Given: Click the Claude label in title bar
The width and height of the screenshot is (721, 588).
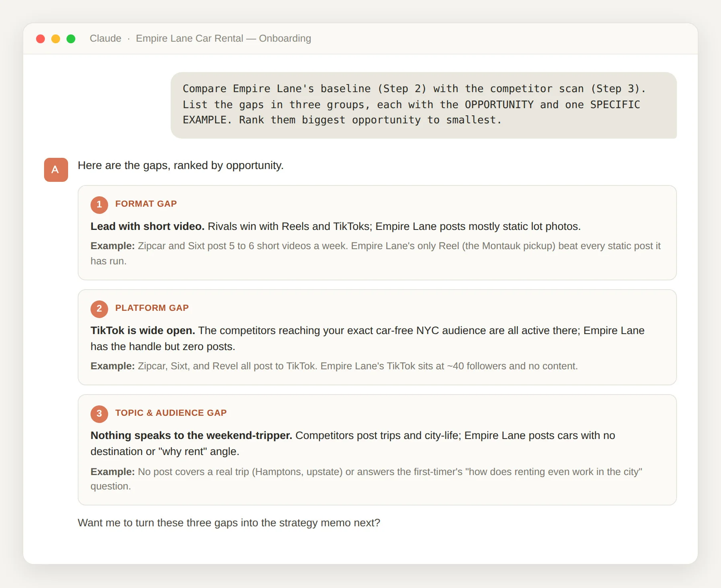Looking at the screenshot, I should click(x=105, y=38).
